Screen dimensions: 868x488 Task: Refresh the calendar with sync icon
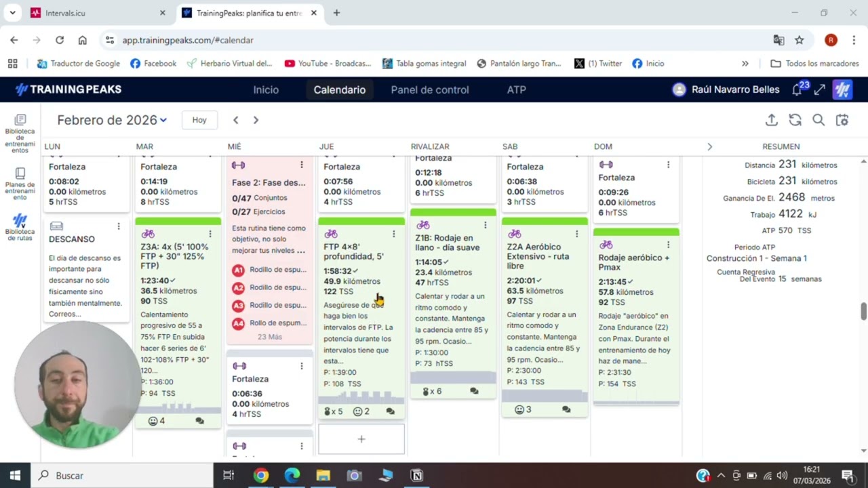click(x=795, y=120)
